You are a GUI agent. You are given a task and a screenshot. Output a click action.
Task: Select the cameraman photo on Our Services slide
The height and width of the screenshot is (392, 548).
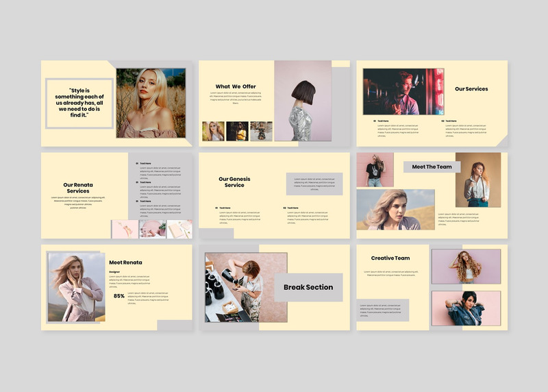point(403,91)
